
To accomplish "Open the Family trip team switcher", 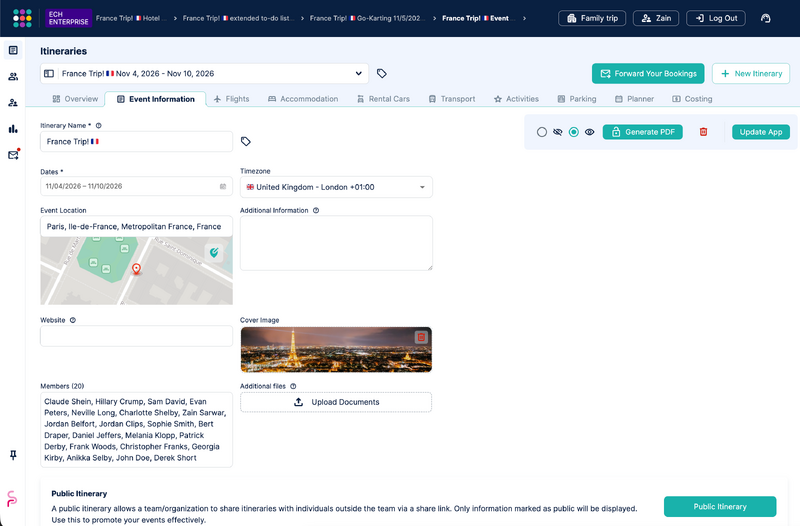I will (592, 18).
